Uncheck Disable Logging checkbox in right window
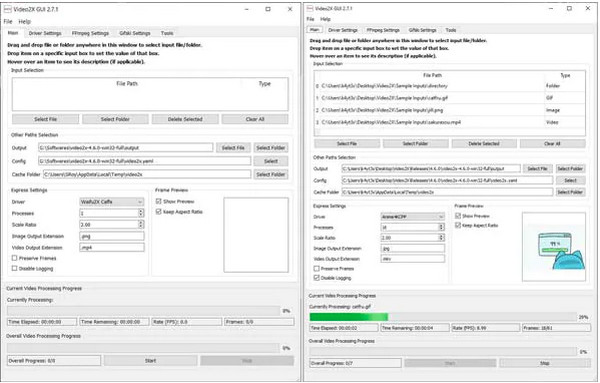 click(x=316, y=278)
